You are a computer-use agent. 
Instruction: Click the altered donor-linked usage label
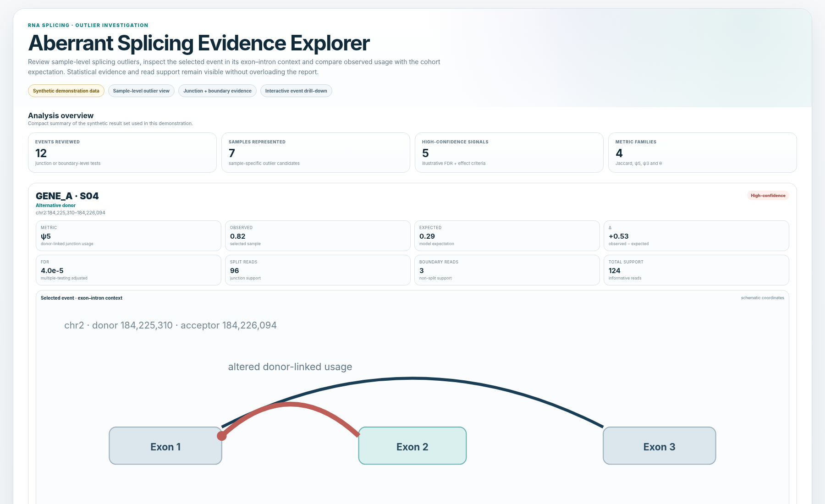(290, 367)
